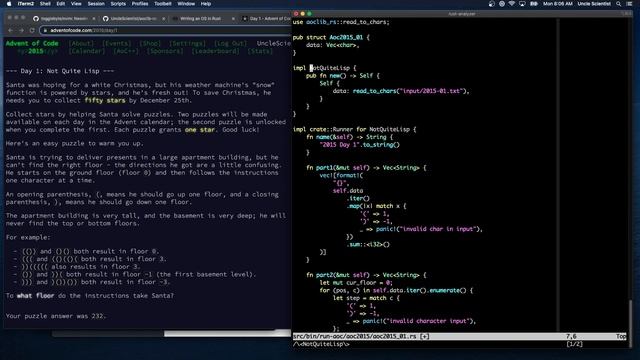This screenshot has height=360, width=640.
Task: Open the Edit menu
Action: click(x=61, y=4)
